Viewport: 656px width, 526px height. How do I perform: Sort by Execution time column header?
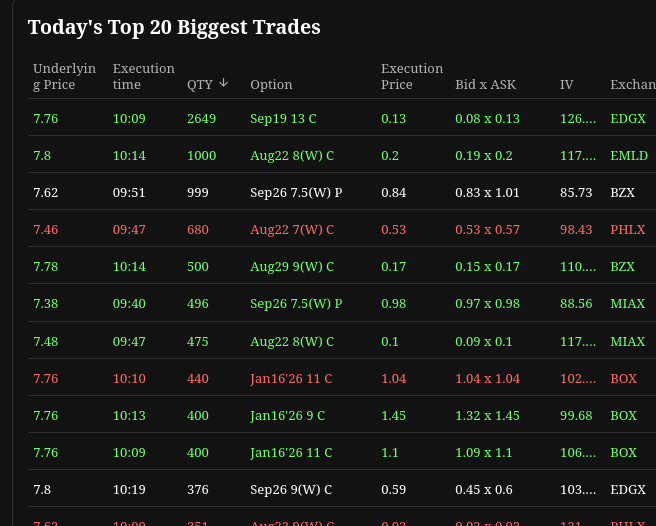(144, 76)
